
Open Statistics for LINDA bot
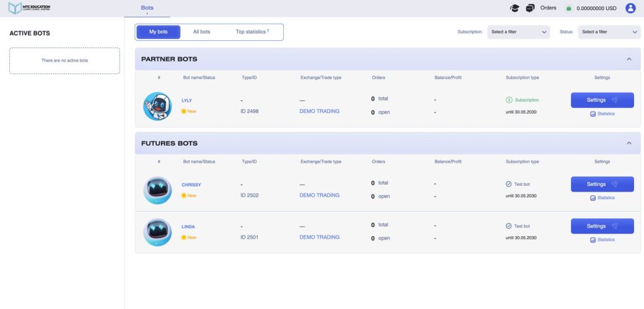point(602,239)
